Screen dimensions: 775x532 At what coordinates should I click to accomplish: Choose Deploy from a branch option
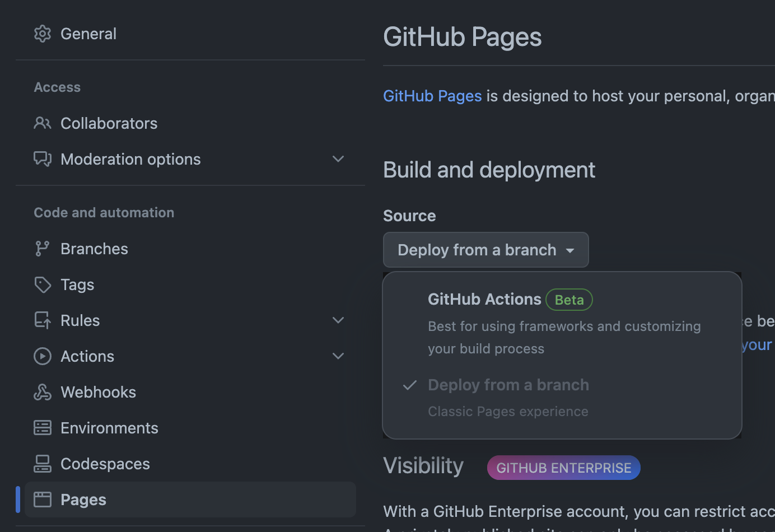pos(508,385)
